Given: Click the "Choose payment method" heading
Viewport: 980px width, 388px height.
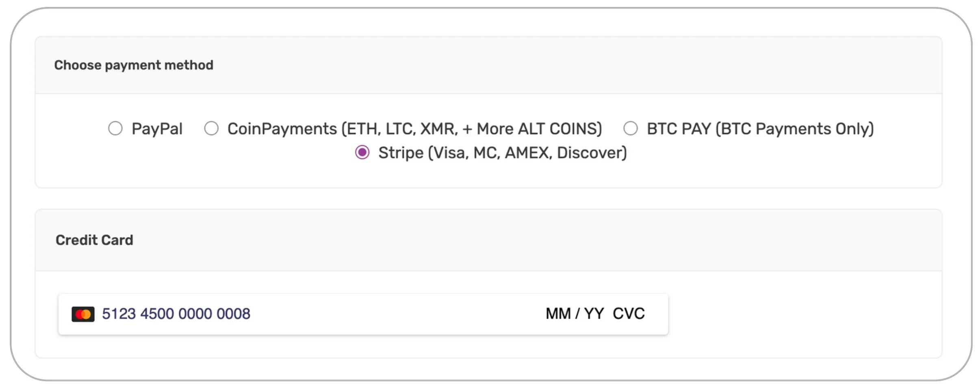Looking at the screenshot, I should 134,65.
